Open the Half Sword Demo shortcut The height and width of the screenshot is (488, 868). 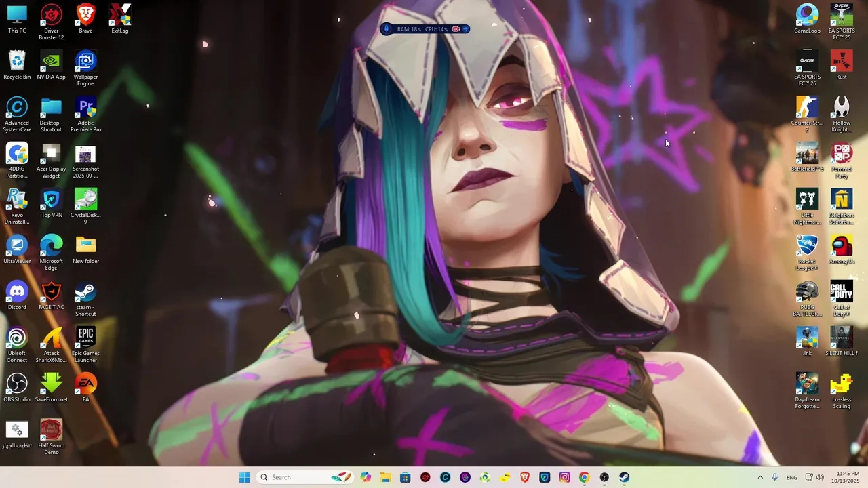[51, 437]
